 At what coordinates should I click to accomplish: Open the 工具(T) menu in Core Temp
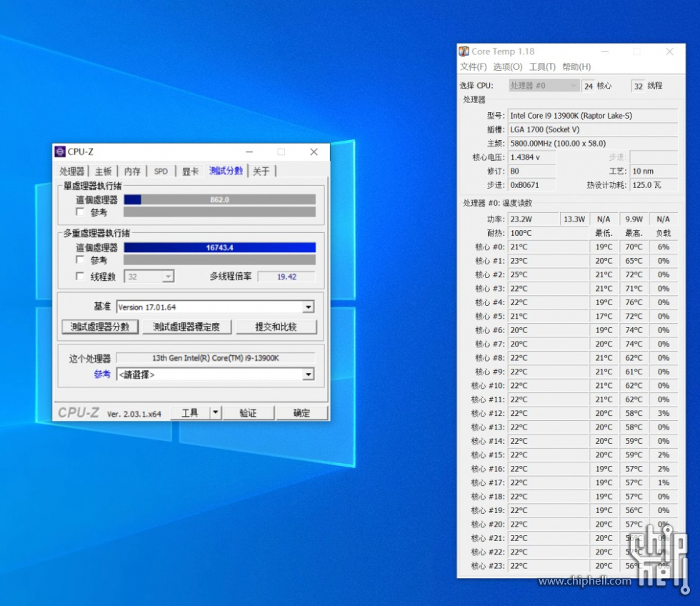(542, 67)
